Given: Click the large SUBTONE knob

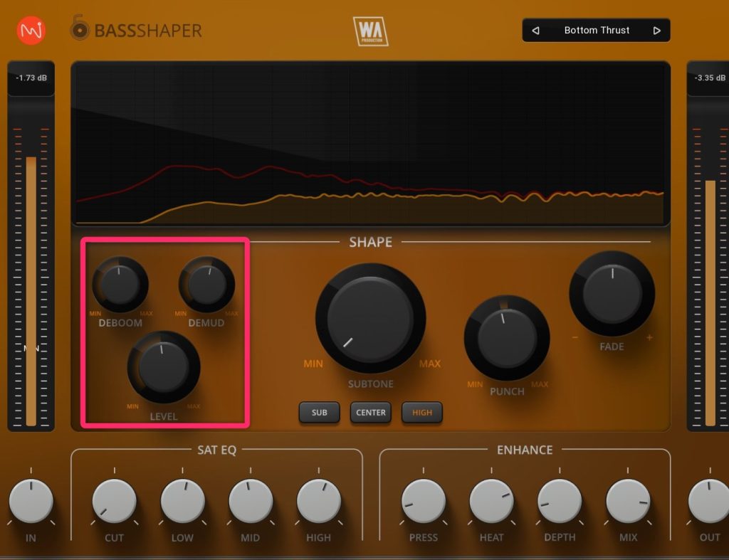Looking at the screenshot, I should tap(370, 318).
